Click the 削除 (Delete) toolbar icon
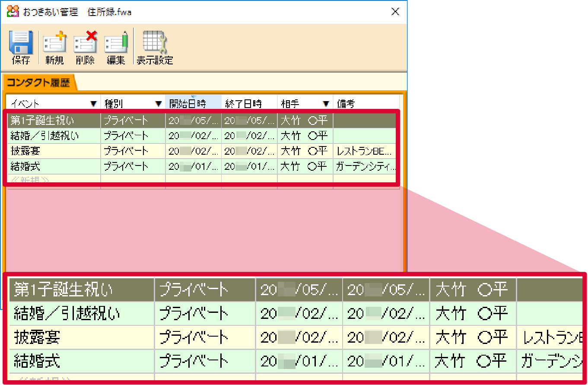 point(85,45)
